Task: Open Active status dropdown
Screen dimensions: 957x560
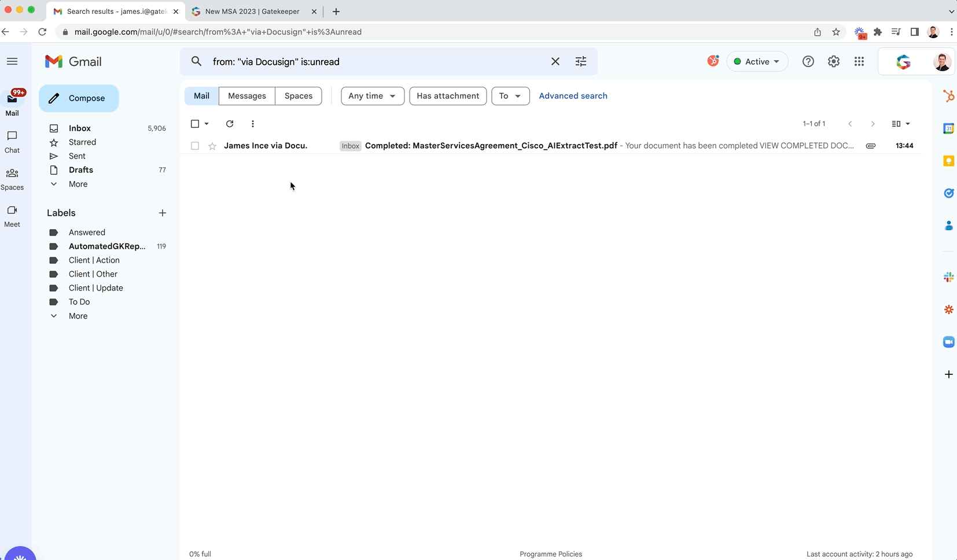Action: 757,61
